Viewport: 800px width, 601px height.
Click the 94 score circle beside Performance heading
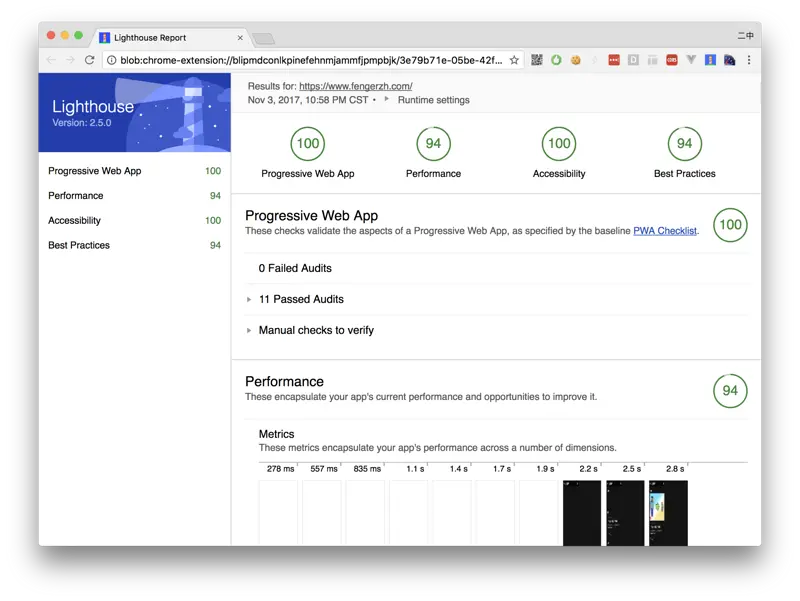coord(730,391)
